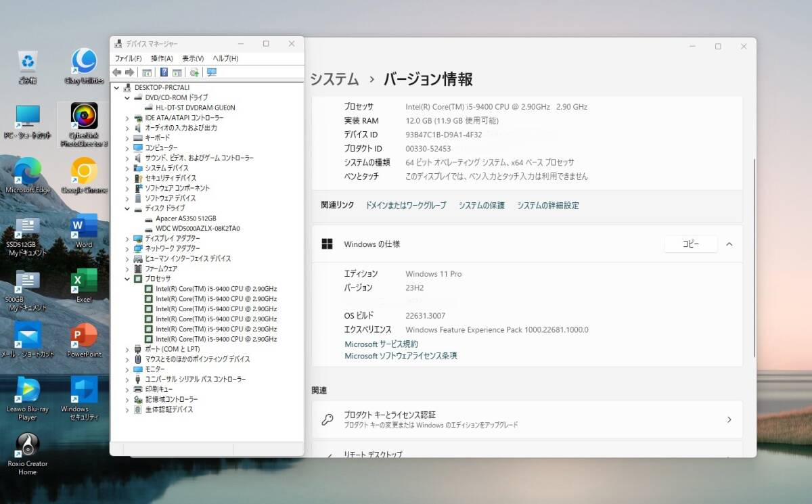The image size is (812, 504).
Task: Select the PowerPoint desktop icon
Action: 84,340
